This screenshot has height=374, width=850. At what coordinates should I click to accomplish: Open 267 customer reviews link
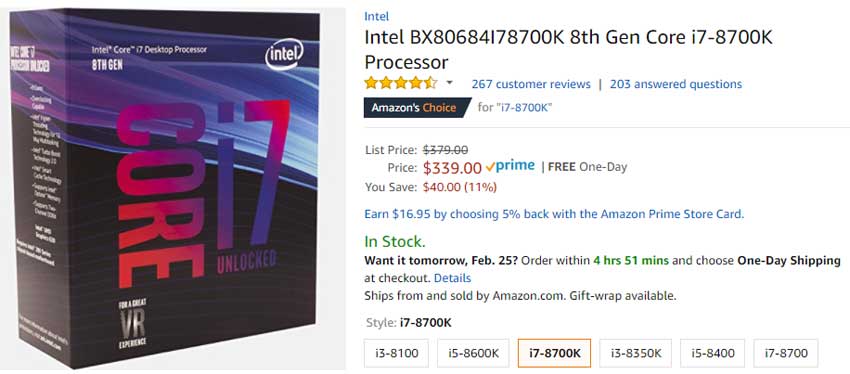point(531,84)
